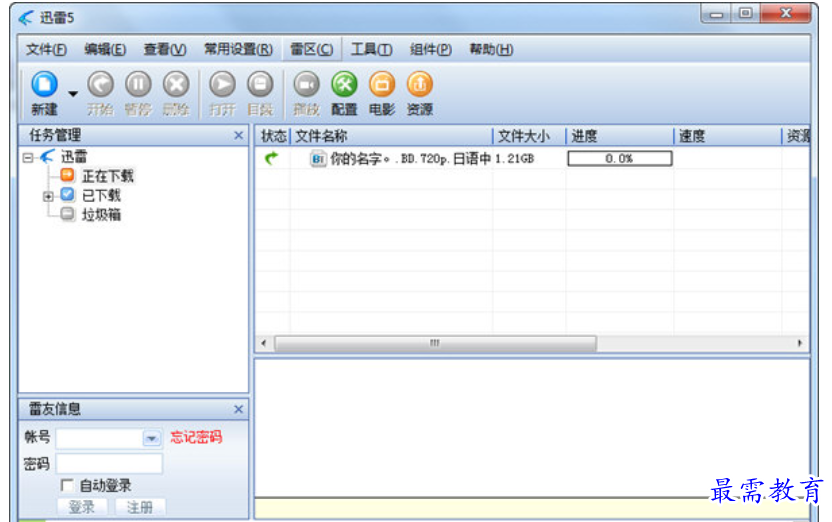This screenshot has height=522, width=832.
Task: Open the 雷区(C) menu
Action: [311, 49]
